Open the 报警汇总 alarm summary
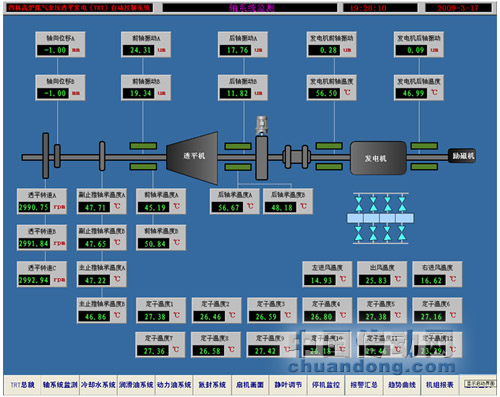The image size is (500, 397). coord(364,385)
